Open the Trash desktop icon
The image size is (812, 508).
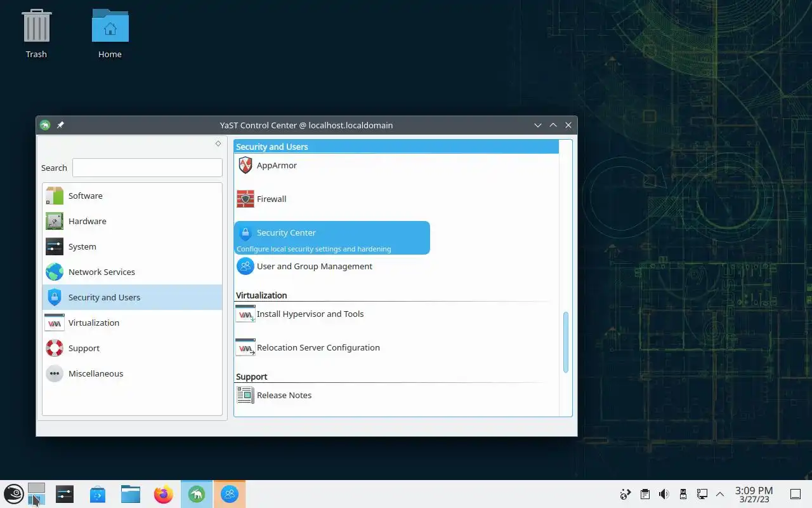[x=36, y=34]
